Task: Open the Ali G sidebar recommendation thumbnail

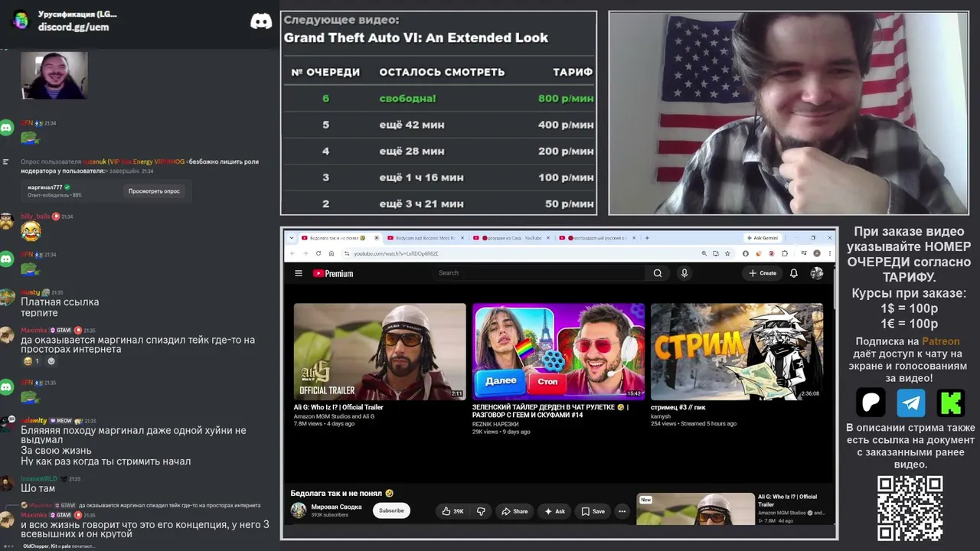Action: pos(695,508)
